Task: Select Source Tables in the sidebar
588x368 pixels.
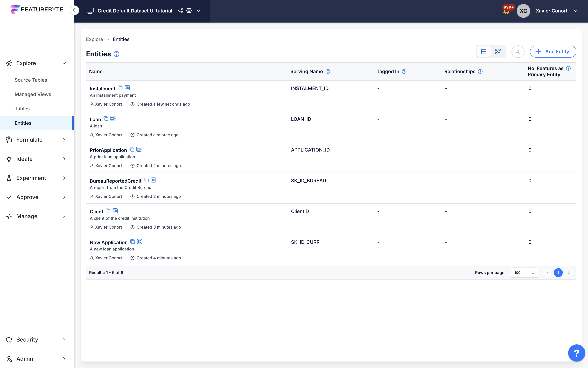Action: pyautogui.click(x=31, y=80)
